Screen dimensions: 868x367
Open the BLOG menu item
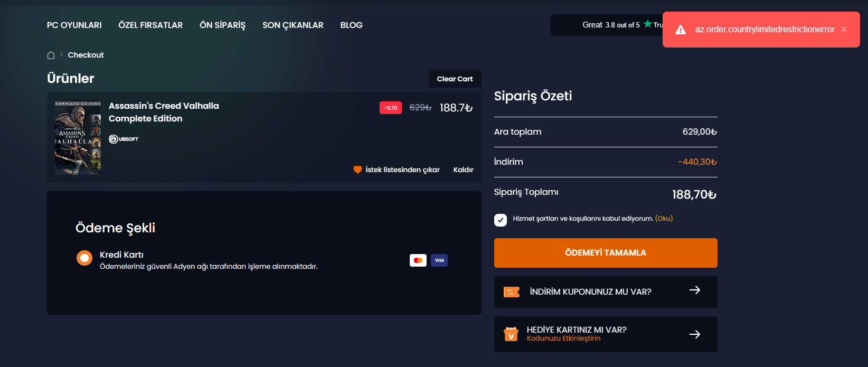tap(352, 25)
